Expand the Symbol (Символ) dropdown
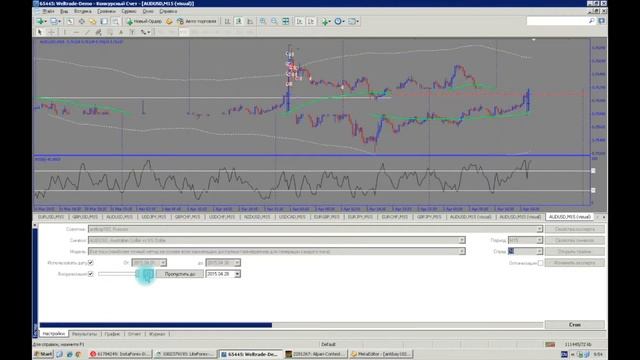The image size is (640, 360). click(462, 240)
